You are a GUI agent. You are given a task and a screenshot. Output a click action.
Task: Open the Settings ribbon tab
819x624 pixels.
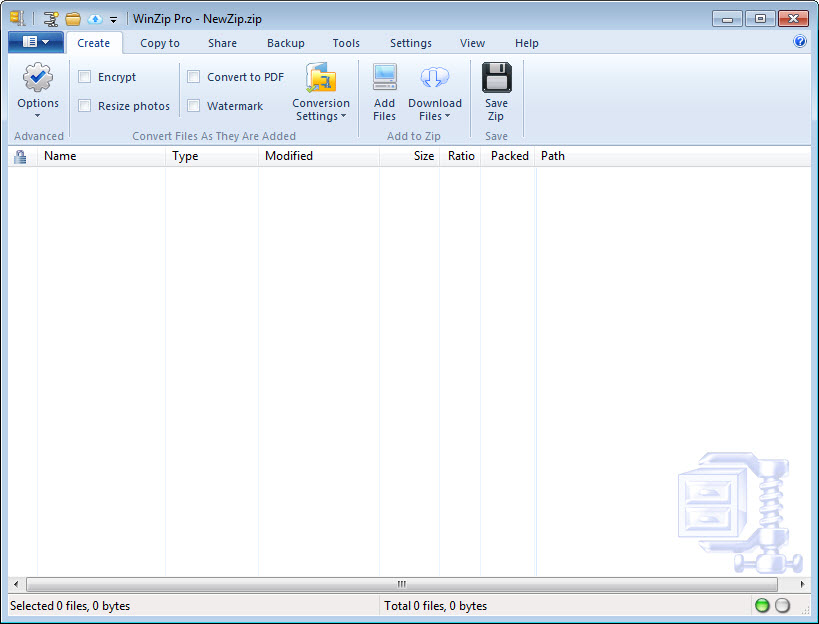411,43
